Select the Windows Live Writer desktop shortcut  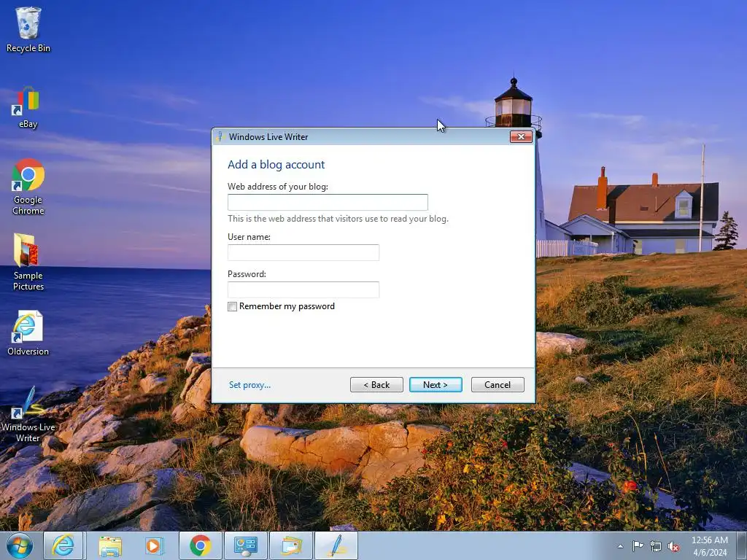click(x=28, y=414)
